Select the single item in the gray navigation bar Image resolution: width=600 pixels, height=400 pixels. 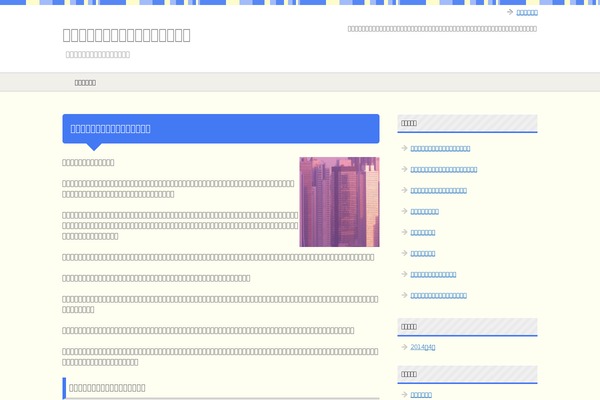(x=85, y=83)
